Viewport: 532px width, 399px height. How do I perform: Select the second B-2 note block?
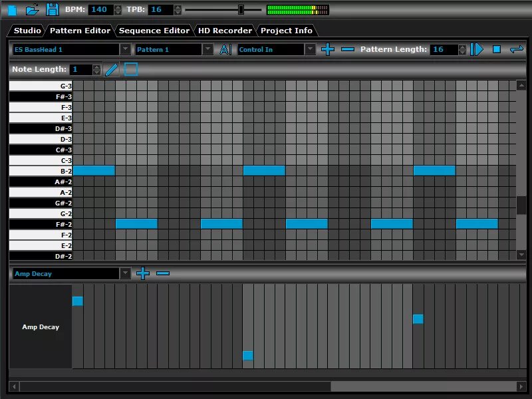(264, 170)
